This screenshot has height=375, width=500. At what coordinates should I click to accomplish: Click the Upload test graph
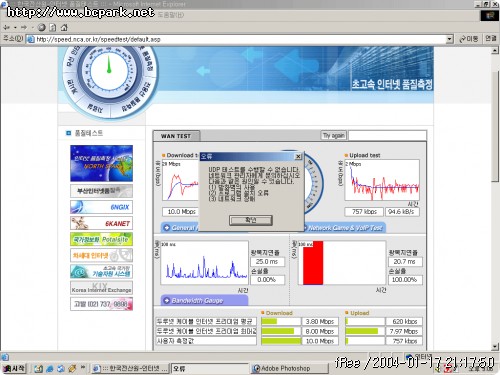[382, 180]
